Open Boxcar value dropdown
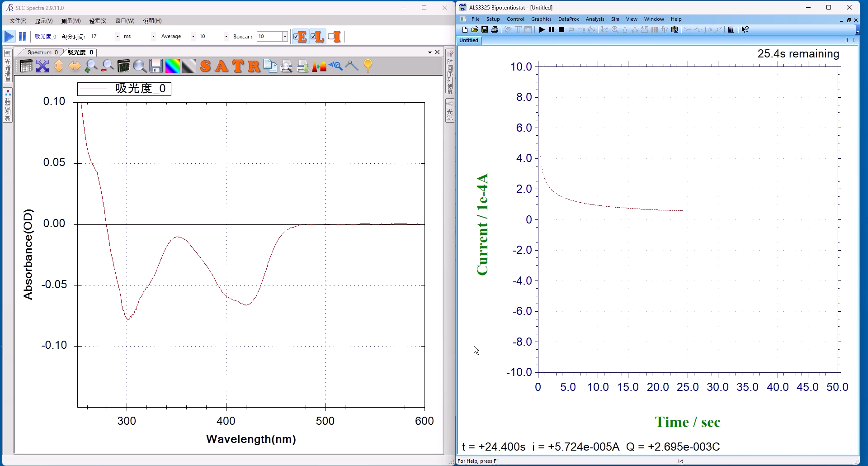Viewport: 868px width, 466px height. pyautogui.click(x=285, y=37)
